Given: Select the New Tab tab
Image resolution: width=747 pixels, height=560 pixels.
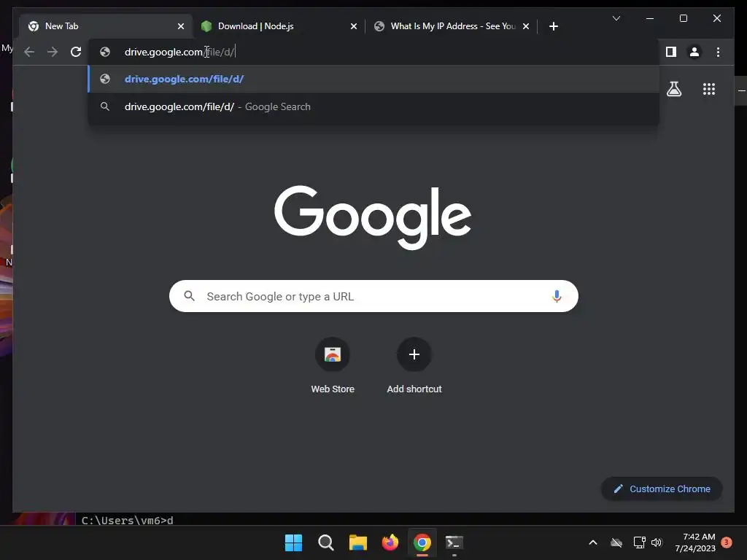Looking at the screenshot, I should [x=106, y=26].
